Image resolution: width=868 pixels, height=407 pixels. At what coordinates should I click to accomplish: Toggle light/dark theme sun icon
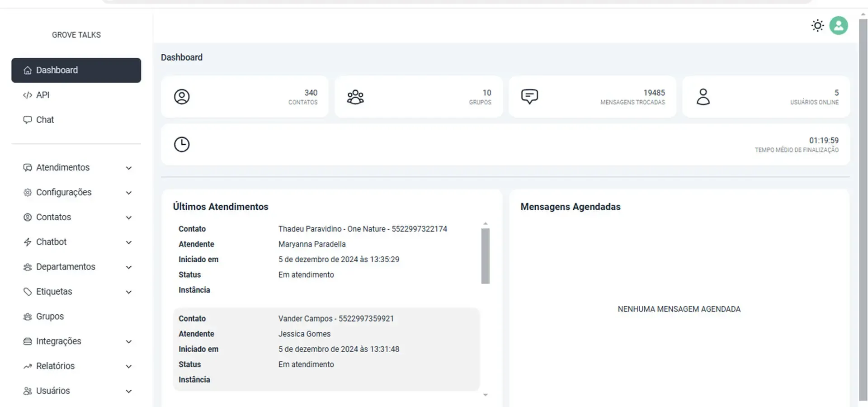pyautogui.click(x=817, y=26)
